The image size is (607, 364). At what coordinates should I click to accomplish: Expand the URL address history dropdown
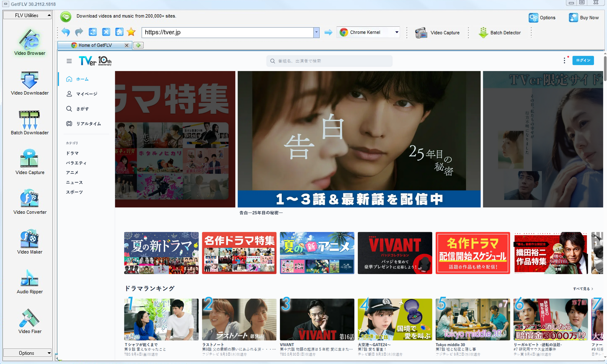316,32
